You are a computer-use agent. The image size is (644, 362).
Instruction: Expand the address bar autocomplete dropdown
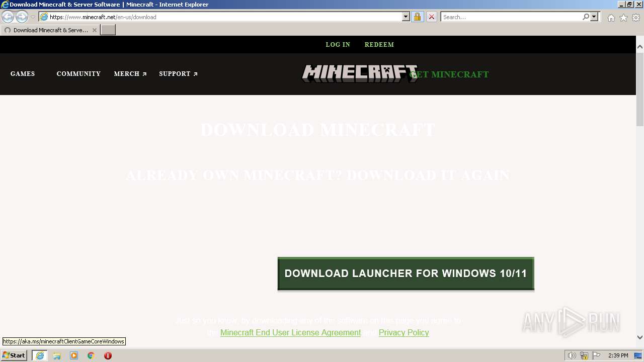[406, 17]
